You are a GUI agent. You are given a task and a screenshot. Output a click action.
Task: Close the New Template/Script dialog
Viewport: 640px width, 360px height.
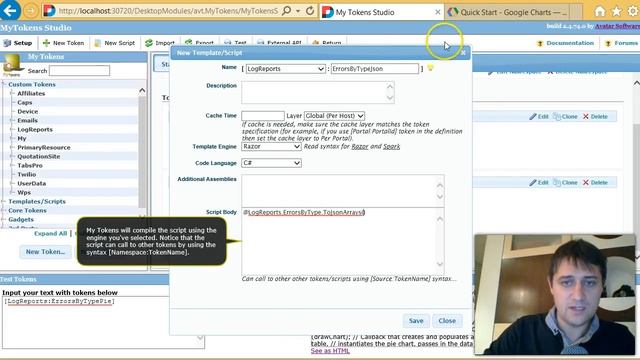(463, 53)
